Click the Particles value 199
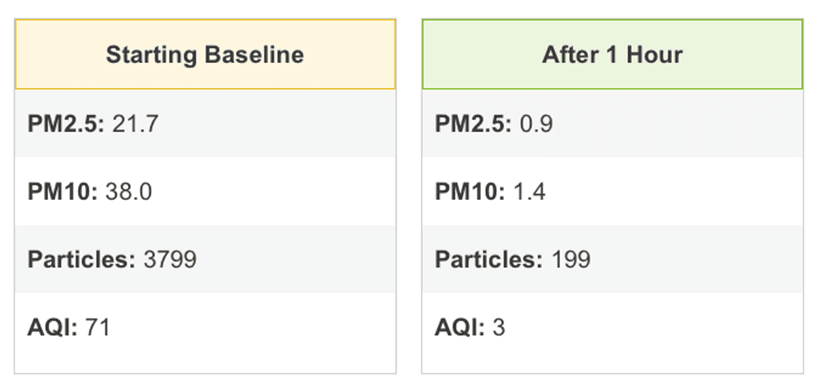 click(571, 260)
